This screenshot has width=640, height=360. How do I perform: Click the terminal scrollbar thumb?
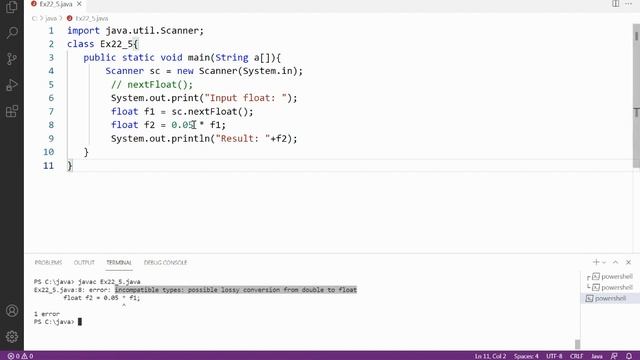[x=577, y=344]
